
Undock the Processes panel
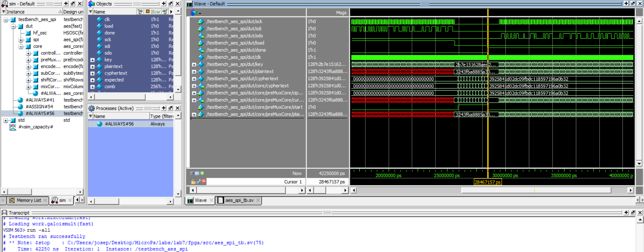(170, 108)
